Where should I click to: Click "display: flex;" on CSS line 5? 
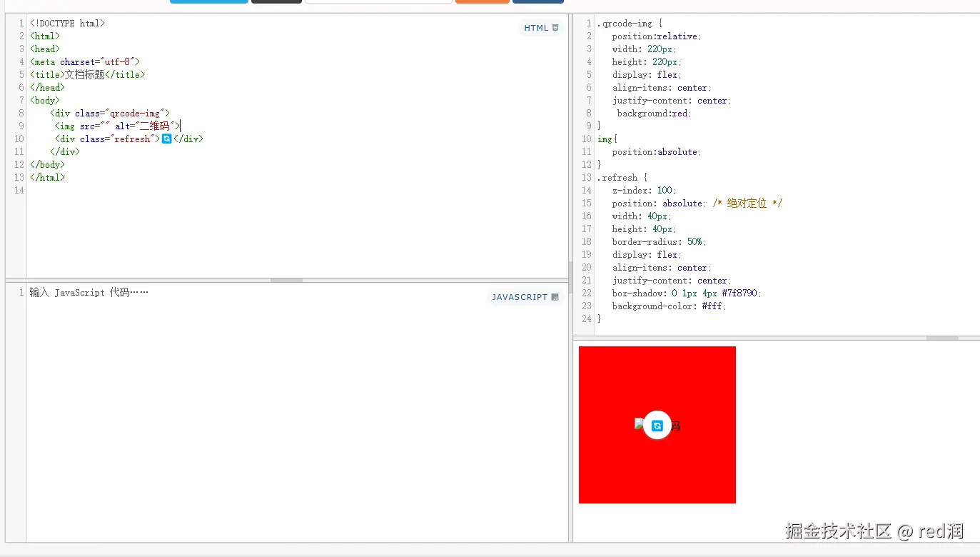click(647, 74)
